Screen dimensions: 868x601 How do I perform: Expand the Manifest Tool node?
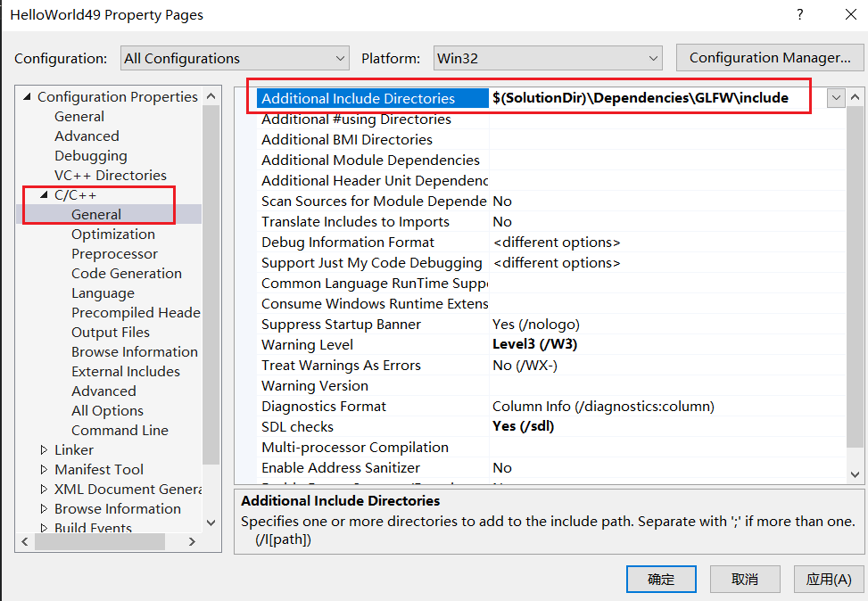[x=44, y=470]
